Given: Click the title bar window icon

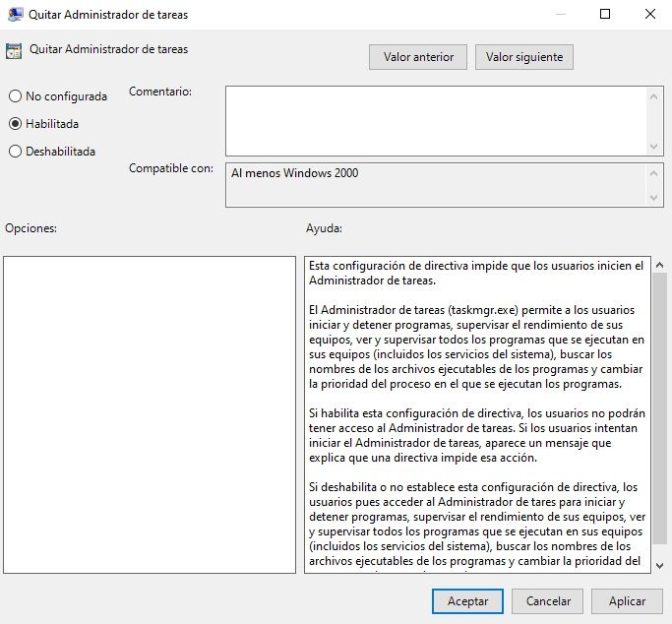Looking at the screenshot, I should tap(14, 15).
